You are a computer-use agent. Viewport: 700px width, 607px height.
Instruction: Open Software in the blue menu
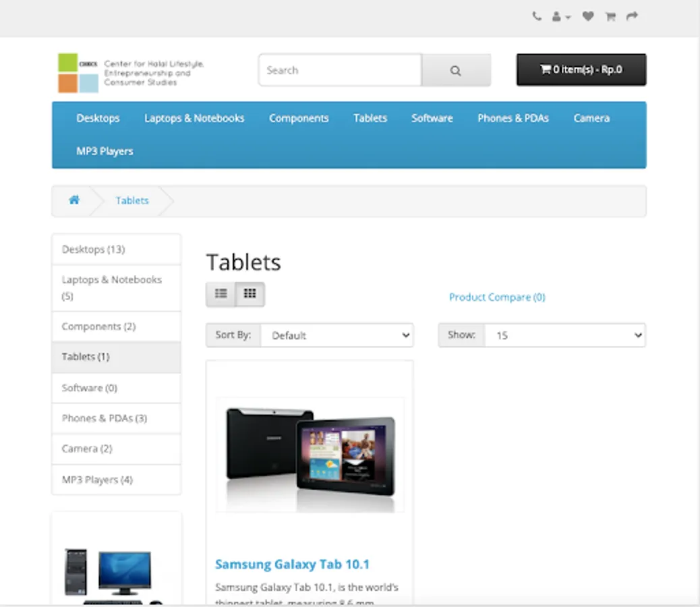tap(432, 118)
